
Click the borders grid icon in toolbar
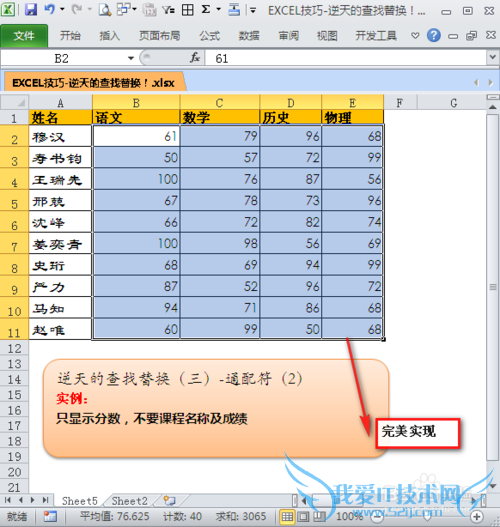[x=188, y=10]
